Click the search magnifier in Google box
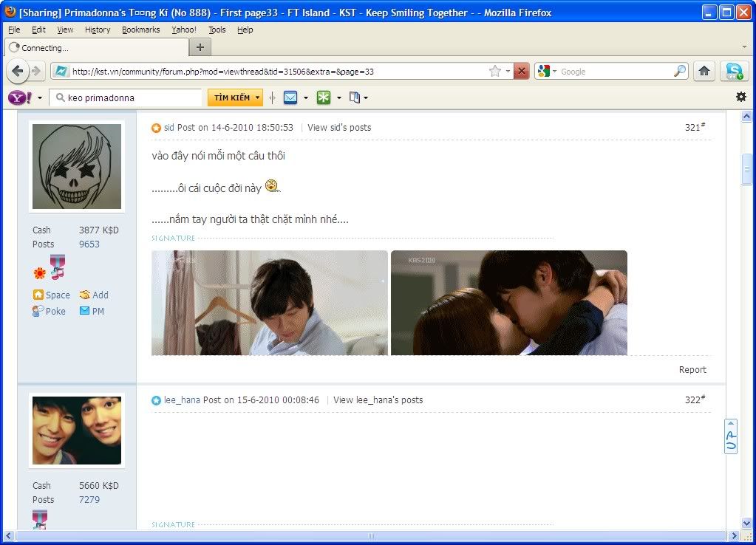 [679, 72]
